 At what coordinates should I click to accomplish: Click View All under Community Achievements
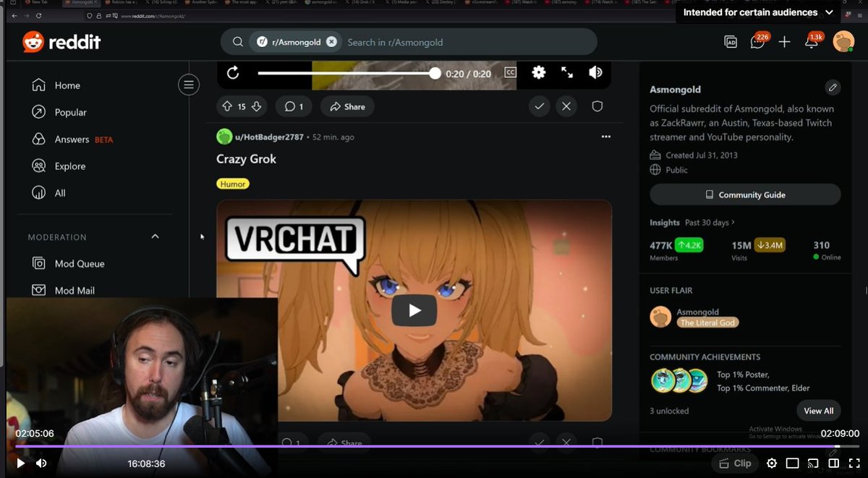coord(818,410)
